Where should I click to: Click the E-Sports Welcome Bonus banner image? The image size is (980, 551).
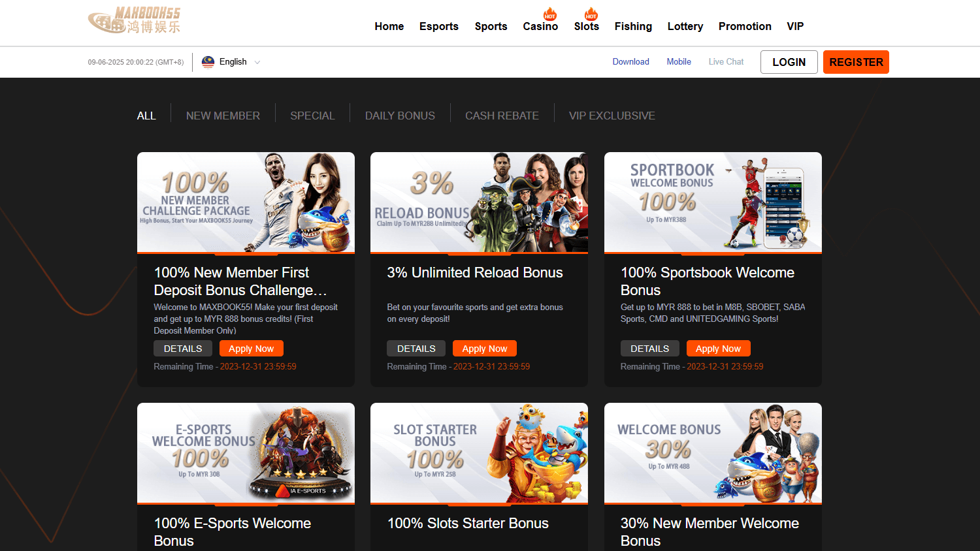click(246, 453)
